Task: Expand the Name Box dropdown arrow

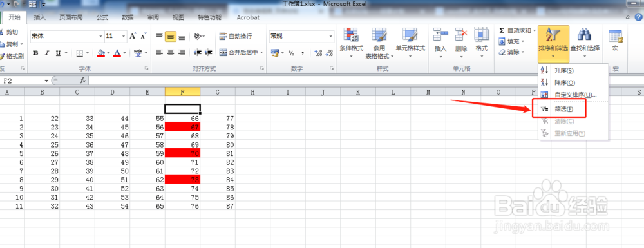Action: 46,81
